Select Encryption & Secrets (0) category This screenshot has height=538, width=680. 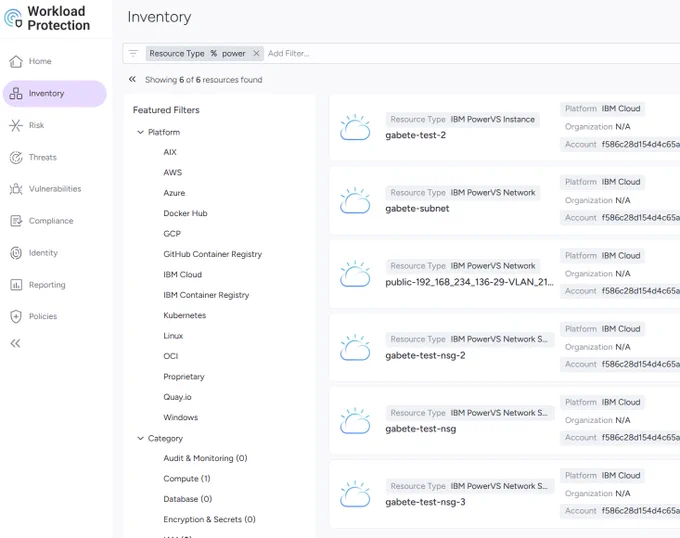click(x=209, y=519)
